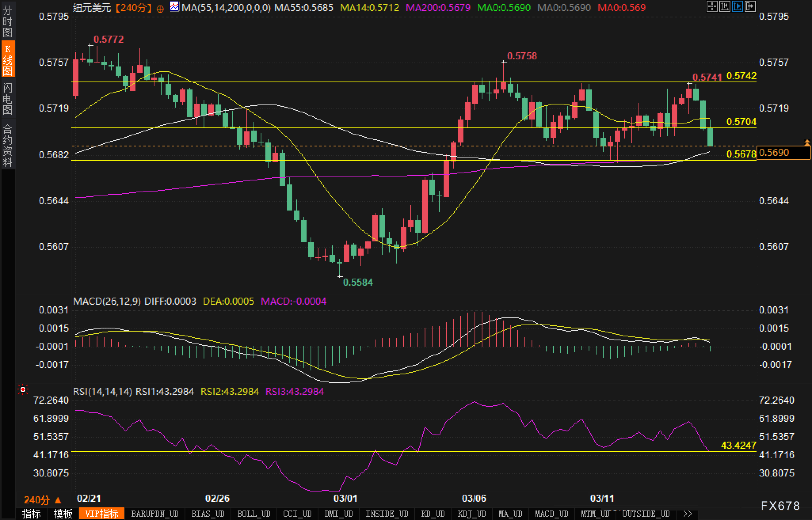This screenshot has height=520, width=812.
Task: Click the shift-chart-right arrow icon
Action: pos(750,6)
